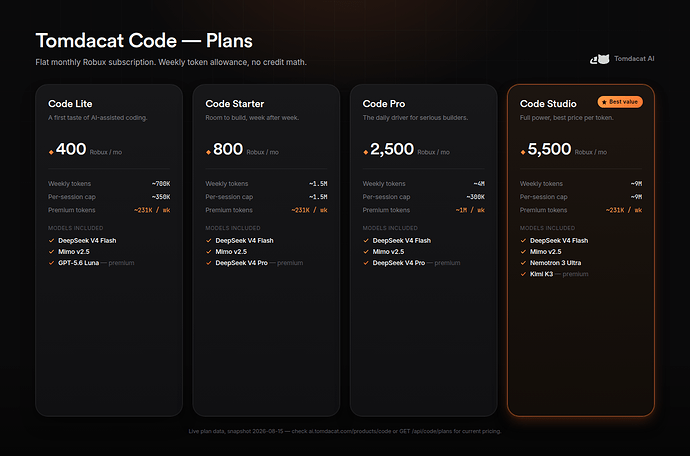Click Mimo v2.5 in Code Lite
This screenshot has width=690, height=456.
click(74, 252)
